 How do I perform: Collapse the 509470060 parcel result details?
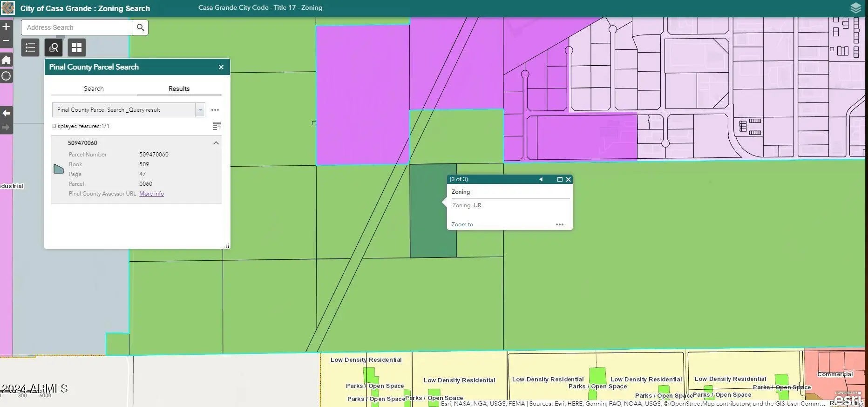pyautogui.click(x=216, y=143)
